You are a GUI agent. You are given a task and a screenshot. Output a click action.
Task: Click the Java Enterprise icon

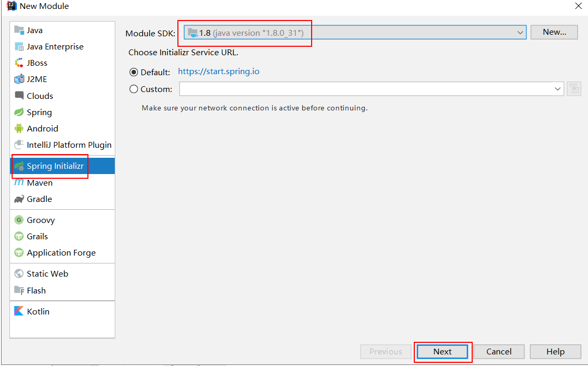coord(19,46)
